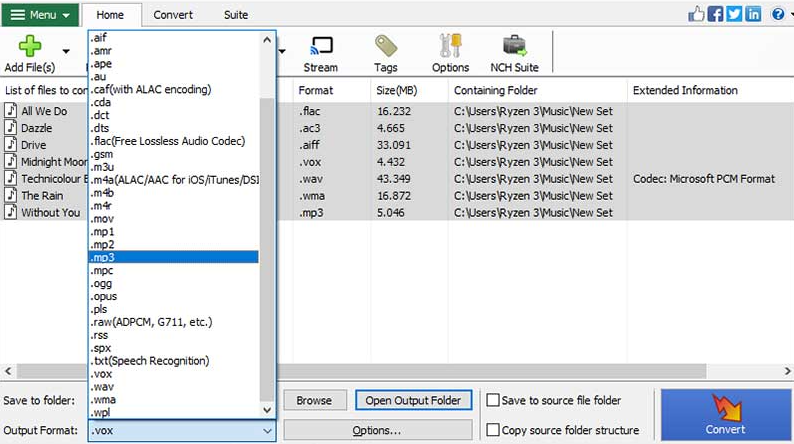Switch to the Convert tab
Image resolution: width=794 pixels, height=444 pixels.
point(173,15)
